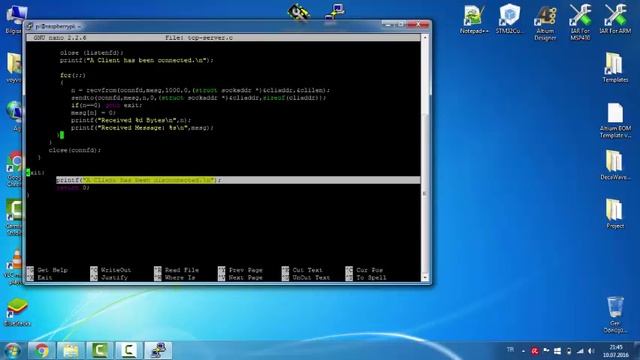This screenshot has height=360, width=640.
Task: Open the taskbar clock showing 21:45
Action: [616, 351]
